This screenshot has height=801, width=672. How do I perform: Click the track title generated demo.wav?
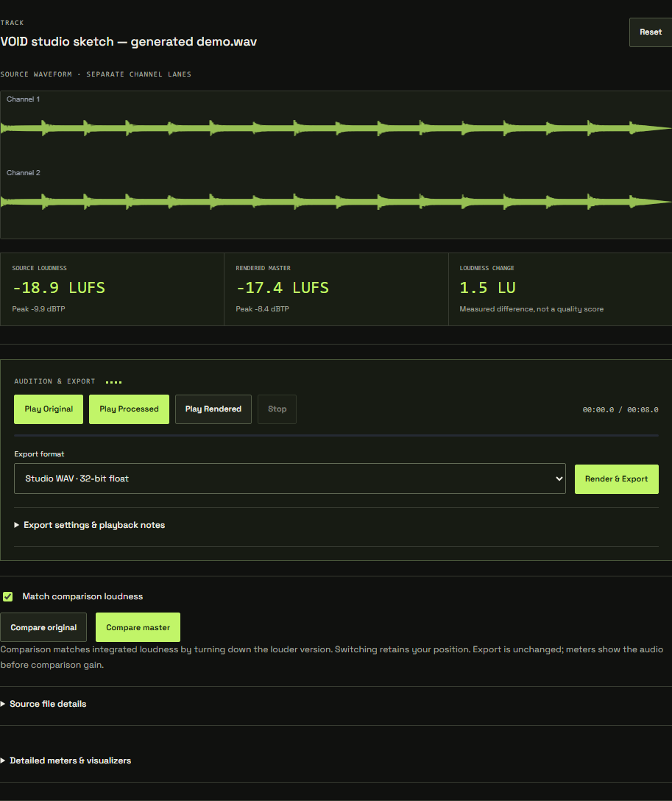click(x=128, y=41)
